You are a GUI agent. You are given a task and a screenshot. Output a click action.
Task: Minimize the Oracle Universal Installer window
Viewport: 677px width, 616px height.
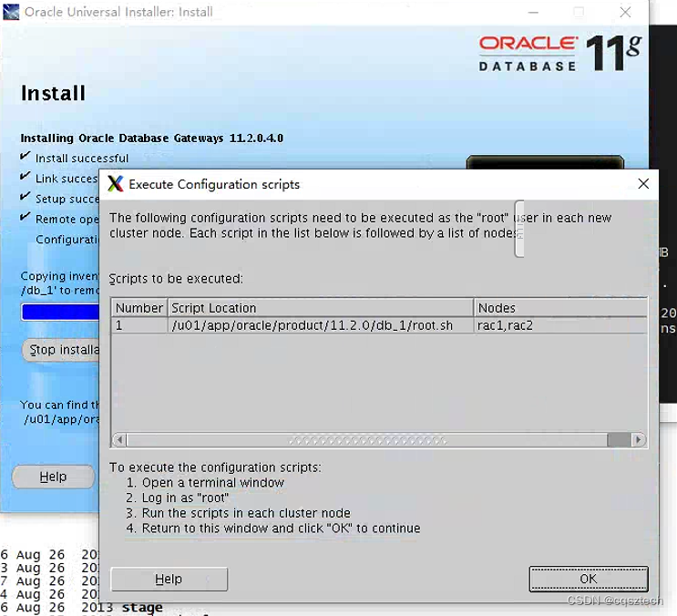coord(534,12)
